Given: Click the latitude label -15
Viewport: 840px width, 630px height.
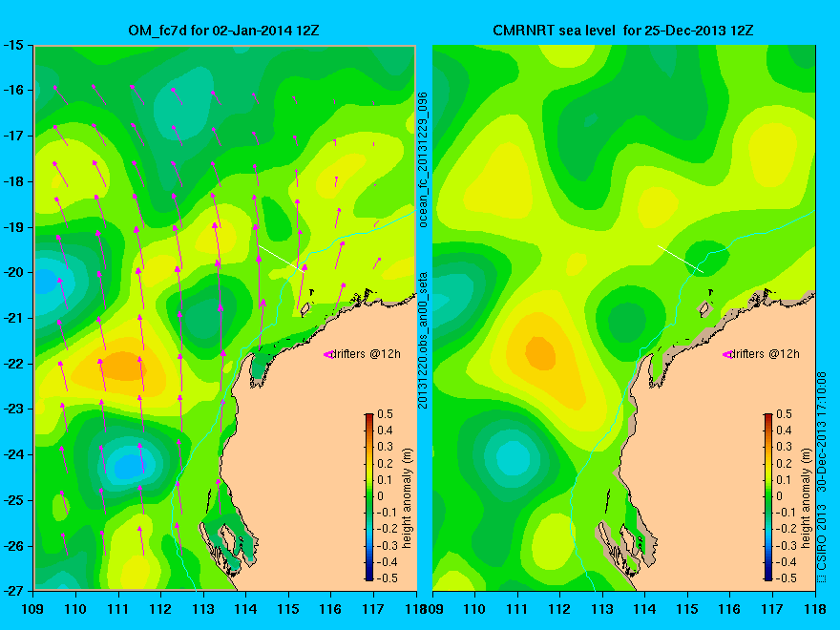Looking at the screenshot, I should click(13, 45).
